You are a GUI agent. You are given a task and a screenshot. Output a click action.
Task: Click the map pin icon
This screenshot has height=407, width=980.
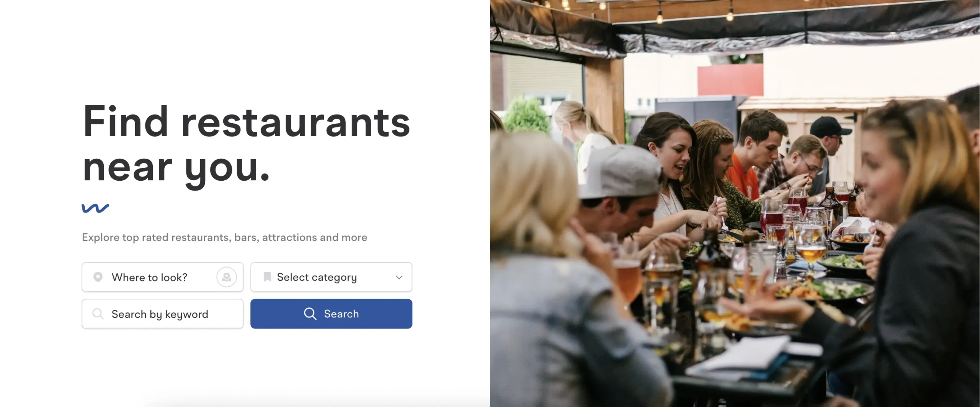point(98,277)
